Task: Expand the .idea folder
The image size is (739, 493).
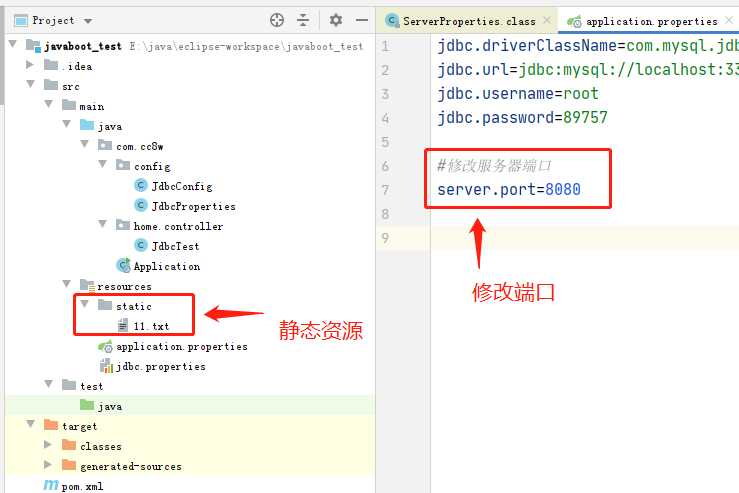Action: pos(30,65)
